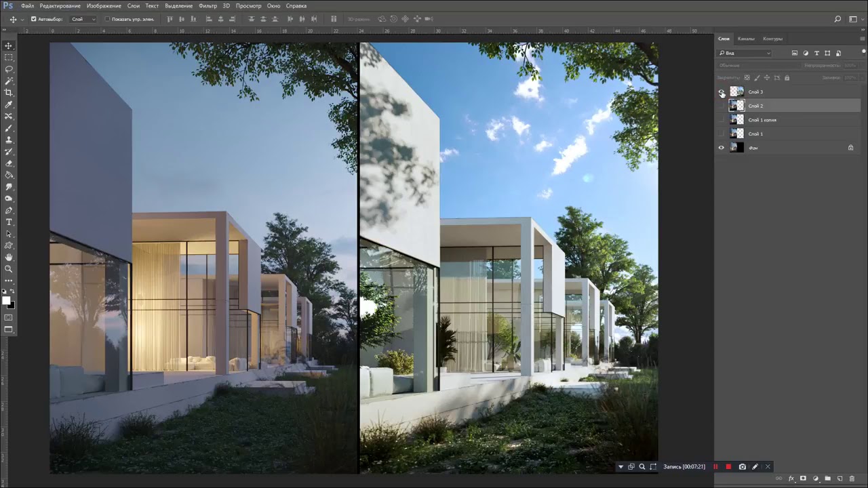Take a screenshot with the recorder camera icon
The image size is (868, 488).
[x=743, y=467]
